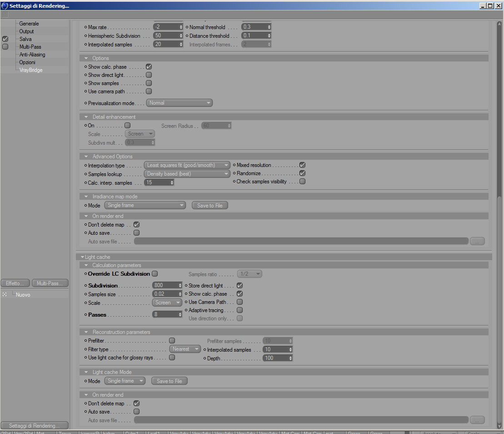Click the Light cache Subdivision value field
This screenshot has width=504, height=434.
pos(167,285)
